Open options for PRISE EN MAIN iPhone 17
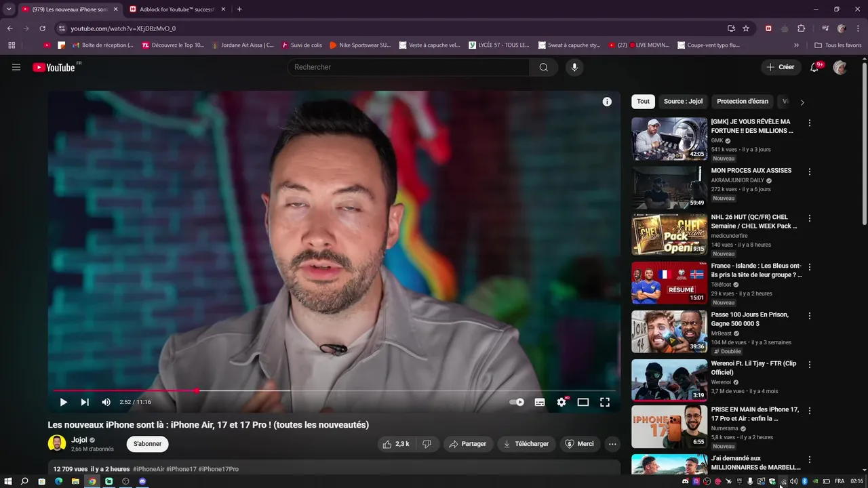 (x=809, y=411)
